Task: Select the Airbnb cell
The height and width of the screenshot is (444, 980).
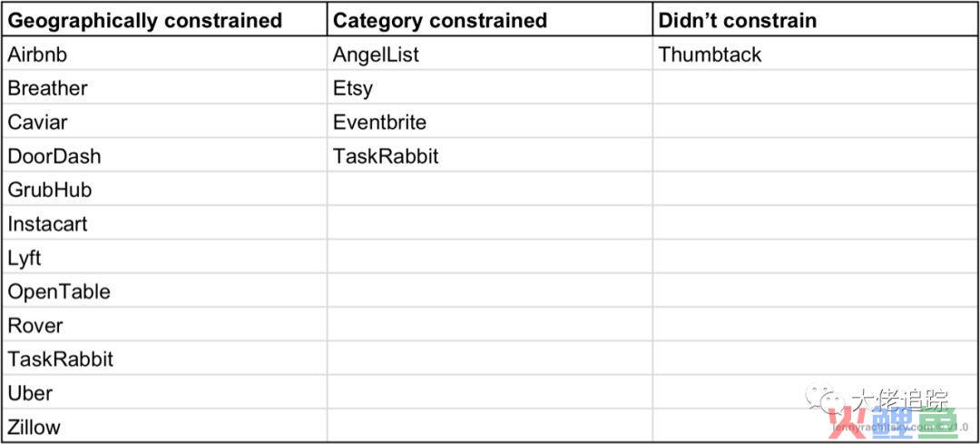Action: (164, 54)
